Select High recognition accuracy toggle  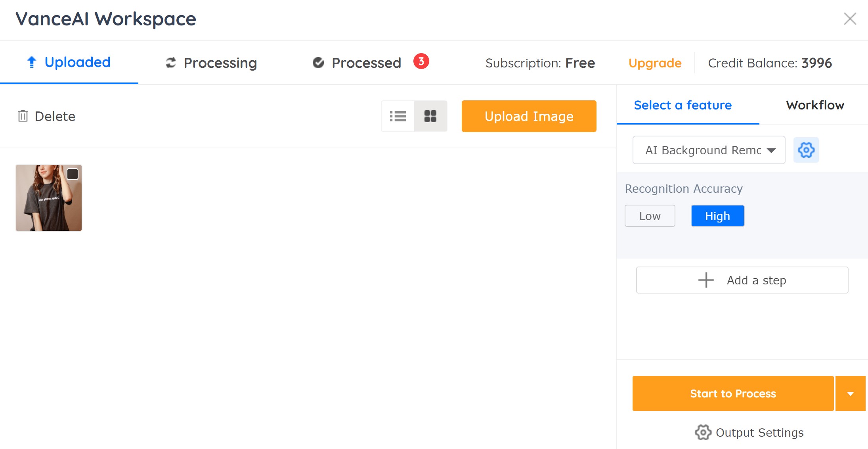pyautogui.click(x=717, y=216)
